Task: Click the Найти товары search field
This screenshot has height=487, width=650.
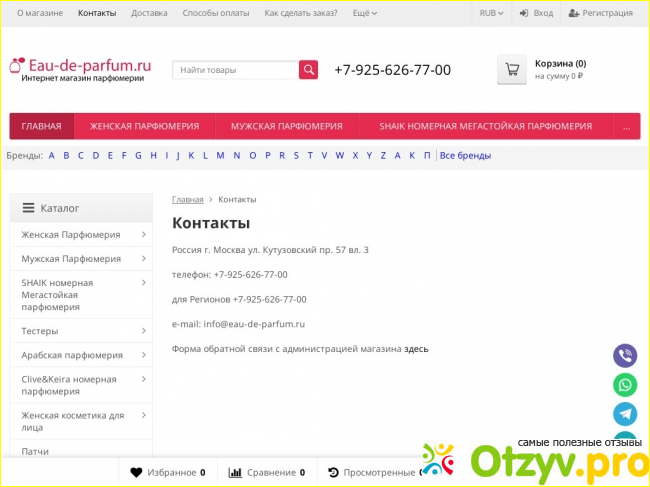Action: point(236,70)
